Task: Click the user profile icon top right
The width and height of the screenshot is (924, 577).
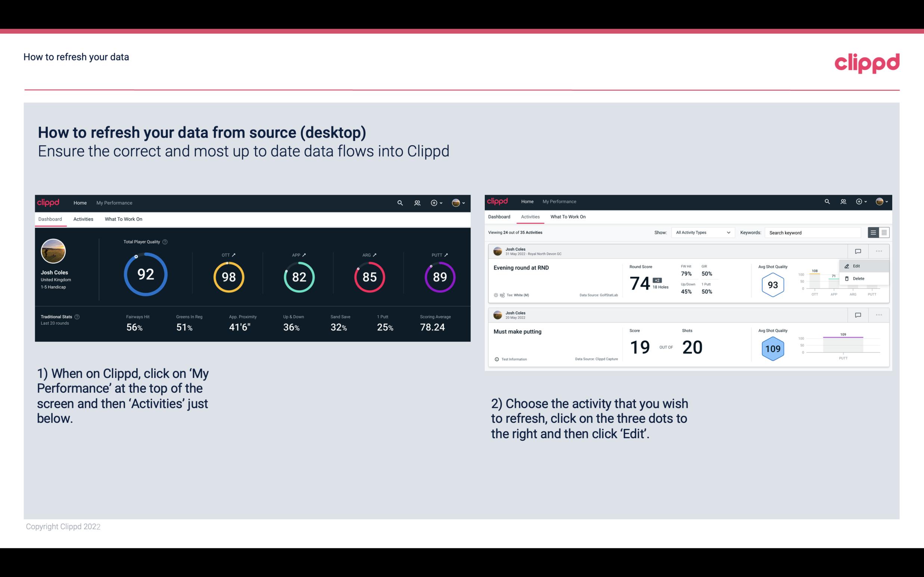Action: coord(456,202)
